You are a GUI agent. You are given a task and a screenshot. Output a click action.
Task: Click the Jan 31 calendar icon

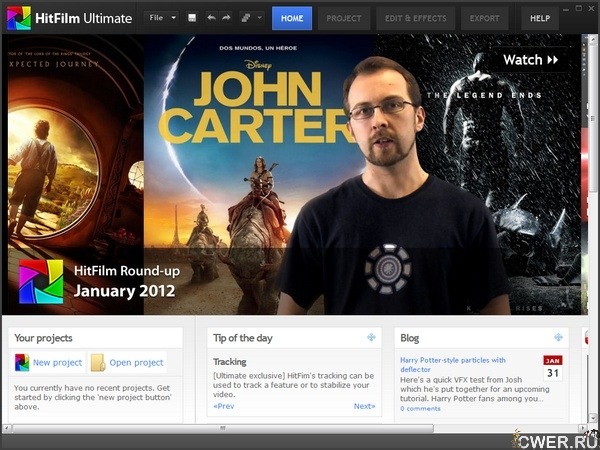(x=553, y=368)
